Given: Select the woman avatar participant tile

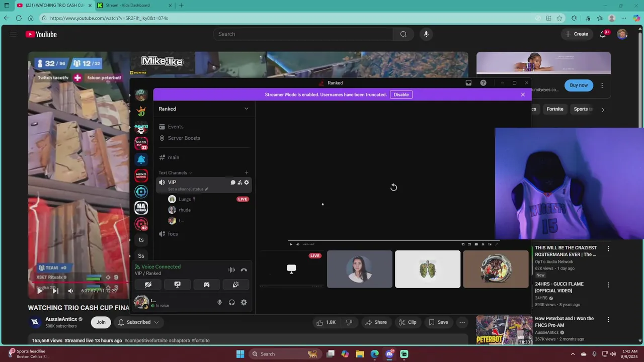Looking at the screenshot, I should (360, 269).
